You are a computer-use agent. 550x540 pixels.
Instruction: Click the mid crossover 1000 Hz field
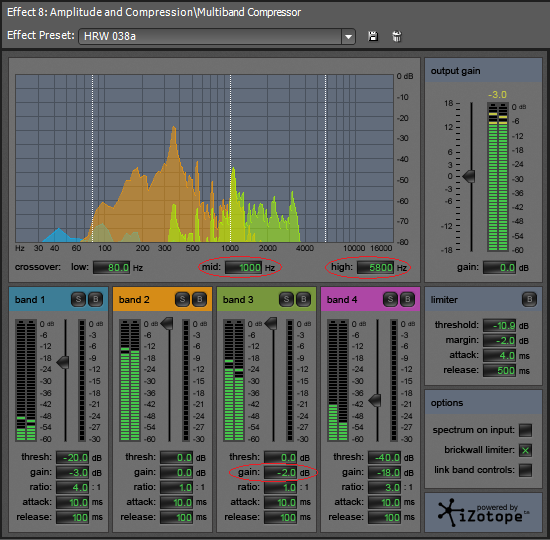coord(243,268)
